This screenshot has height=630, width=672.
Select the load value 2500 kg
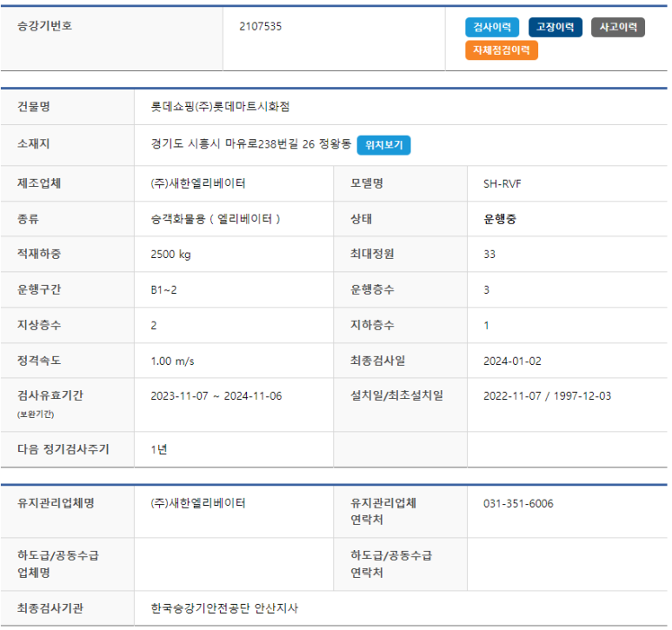click(170, 255)
